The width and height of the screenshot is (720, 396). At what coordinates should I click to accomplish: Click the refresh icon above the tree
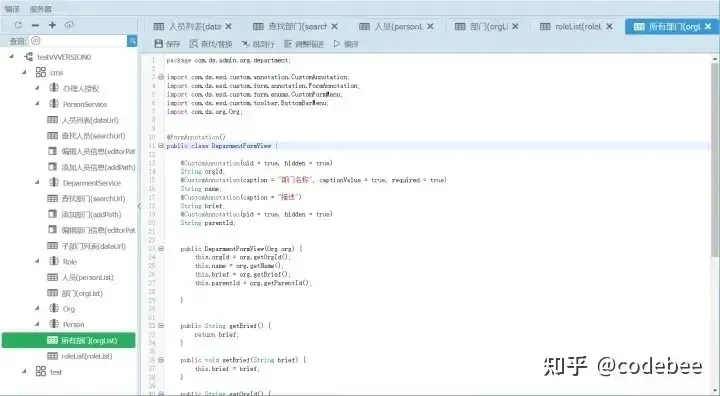click(x=18, y=25)
